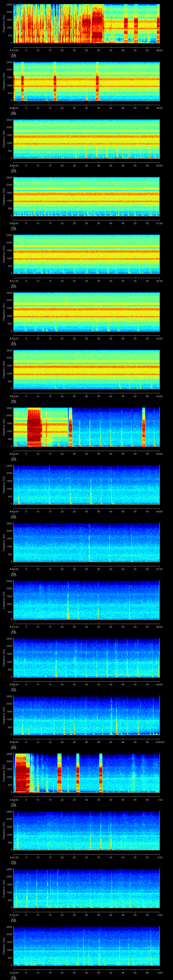This screenshot has height=980, width=173.
Task: Click the 8:56:00 start time label
Action: tap(14, 569)
